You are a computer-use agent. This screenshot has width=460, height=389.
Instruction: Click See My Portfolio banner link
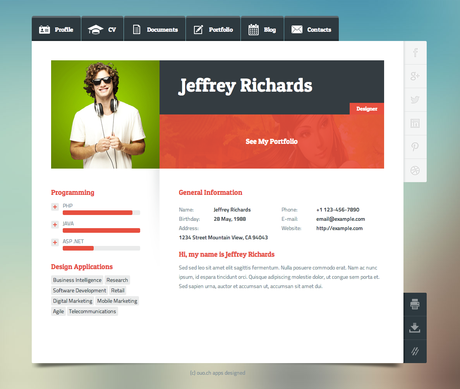[x=272, y=141]
